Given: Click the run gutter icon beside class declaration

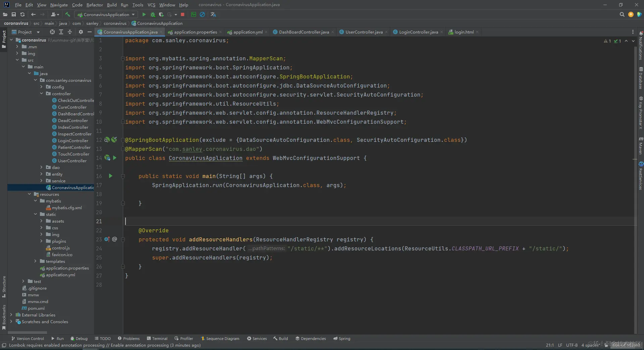Looking at the screenshot, I should [115, 158].
